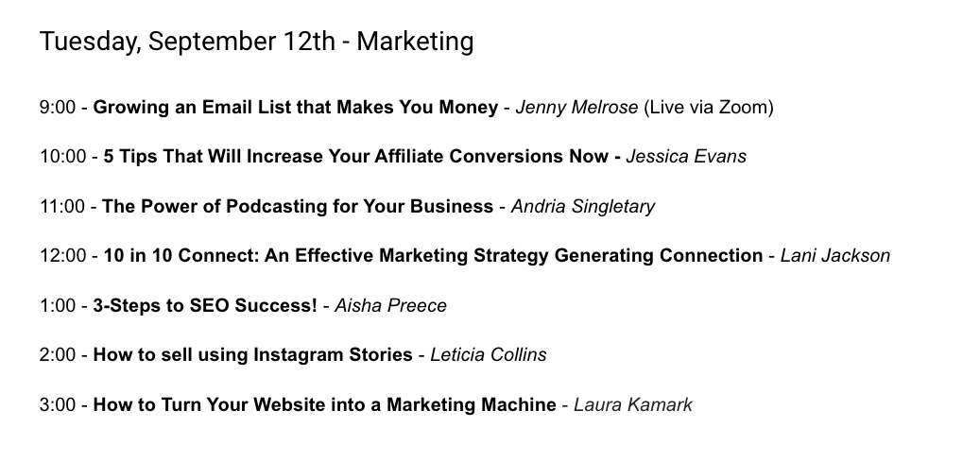The width and height of the screenshot is (980, 462).
Task: Click the 12:00 time slot
Action: pos(62,256)
